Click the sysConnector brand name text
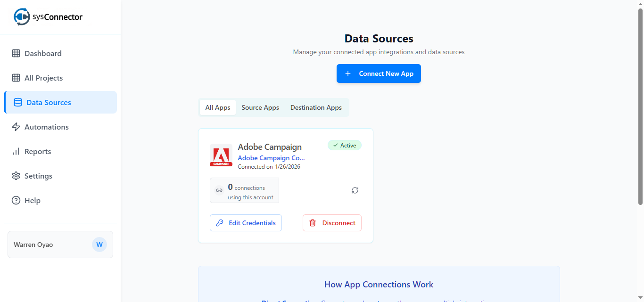644x302 pixels. (58, 17)
